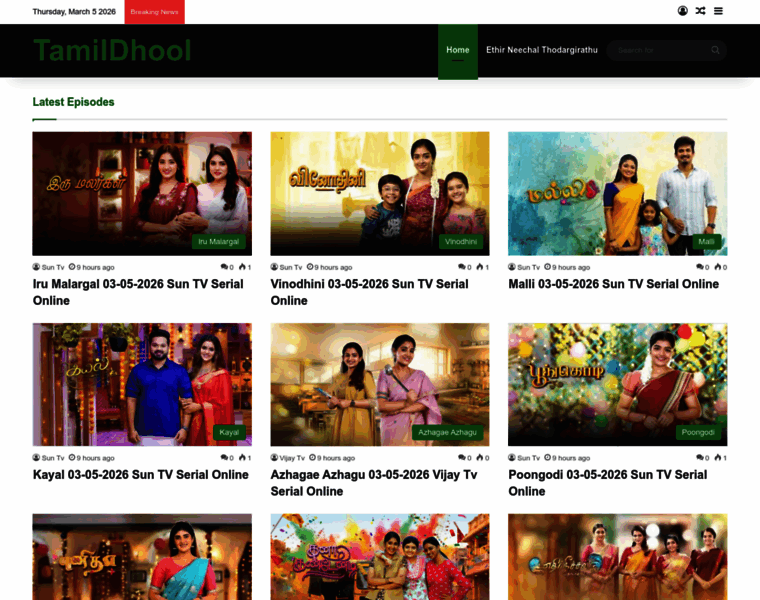Open the Azhagae Azhagu thumbnail

(x=380, y=384)
